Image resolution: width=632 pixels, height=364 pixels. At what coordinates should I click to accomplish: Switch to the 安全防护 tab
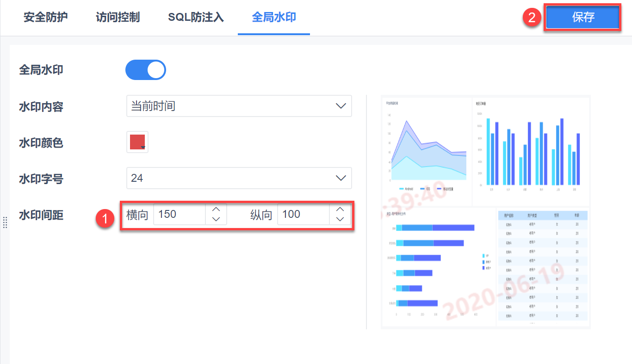click(x=45, y=18)
